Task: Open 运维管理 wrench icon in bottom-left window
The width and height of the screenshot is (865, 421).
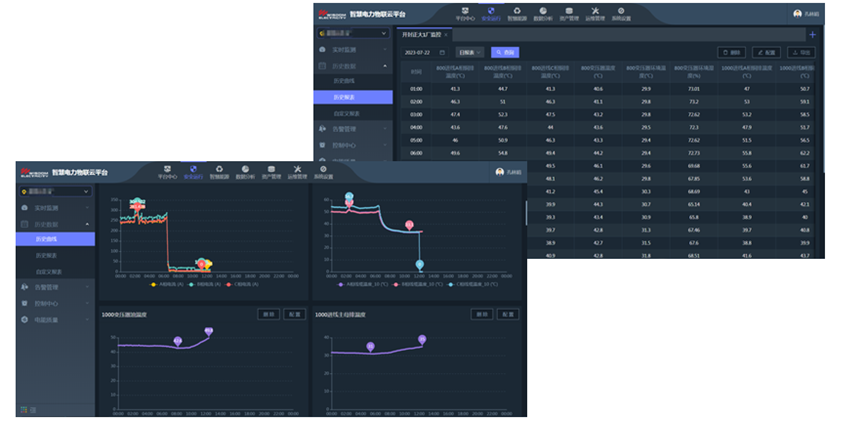Action: click(297, 172)
